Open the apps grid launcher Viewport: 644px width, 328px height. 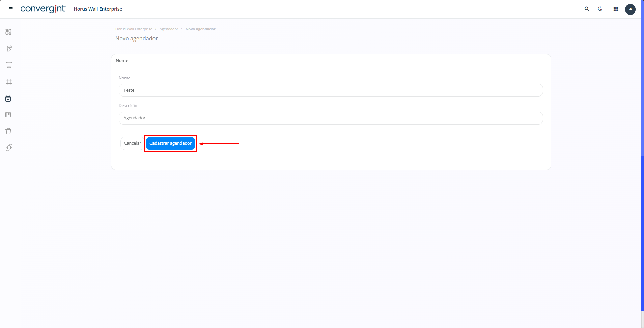(x=616, y=9)
